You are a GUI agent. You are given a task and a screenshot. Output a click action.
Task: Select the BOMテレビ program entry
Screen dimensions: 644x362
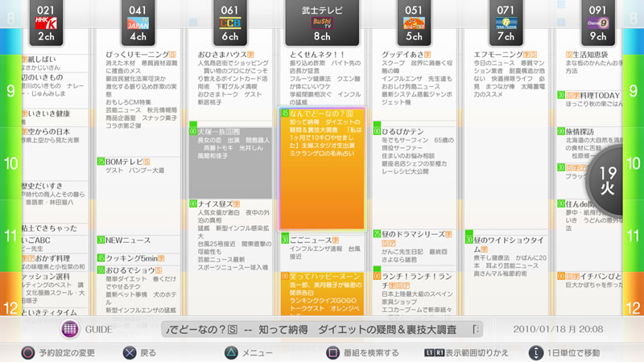pos(137,161)
